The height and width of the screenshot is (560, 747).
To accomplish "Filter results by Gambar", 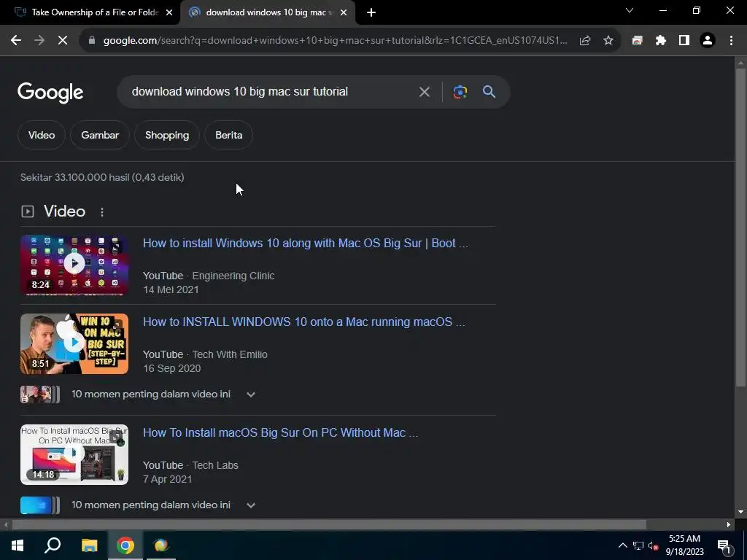I will [100, 135].
